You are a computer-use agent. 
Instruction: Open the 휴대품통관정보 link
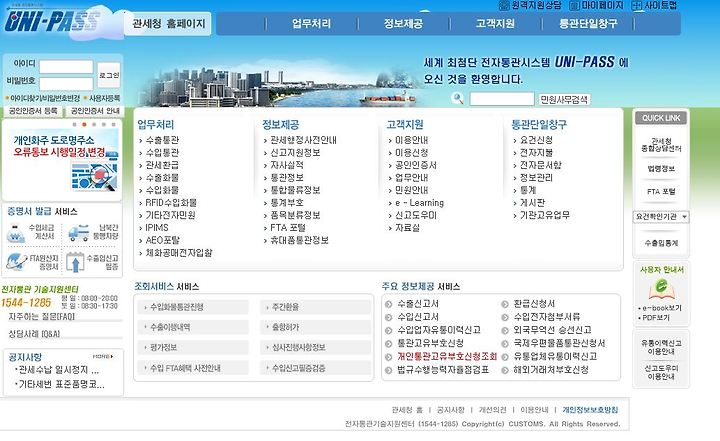[x=299, y=240]
